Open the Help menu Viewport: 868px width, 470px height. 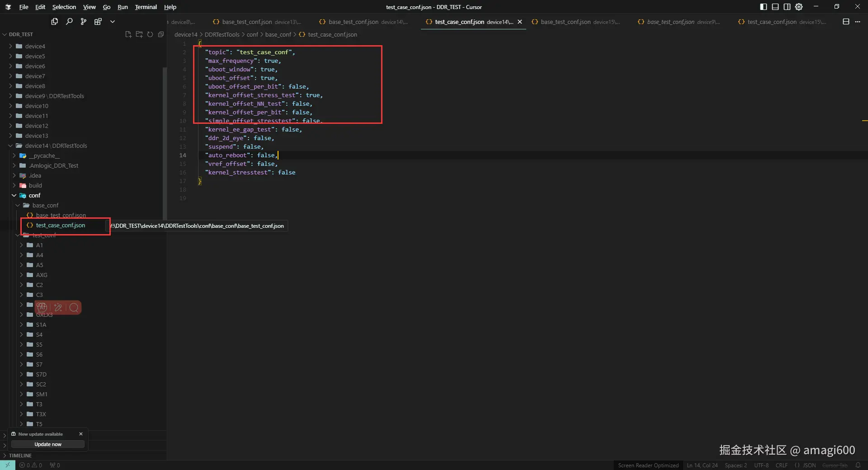pos(170,7)
